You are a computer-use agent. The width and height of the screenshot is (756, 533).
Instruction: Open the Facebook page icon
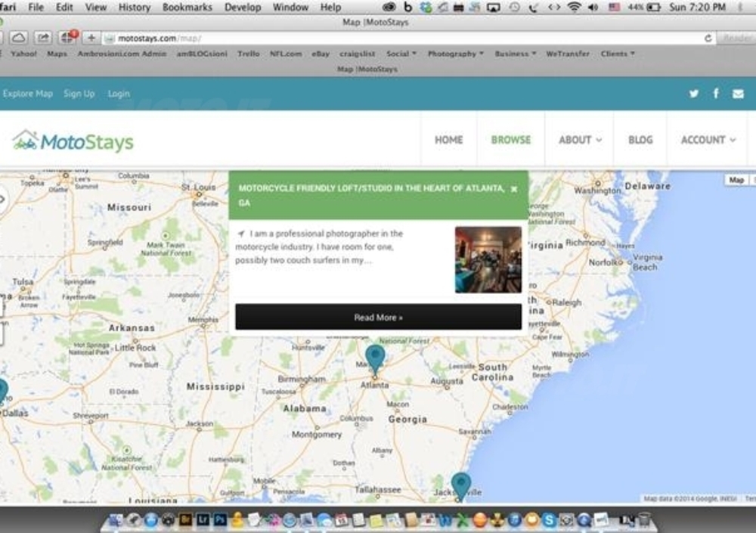pyautogui.click(x=716, y=94)
